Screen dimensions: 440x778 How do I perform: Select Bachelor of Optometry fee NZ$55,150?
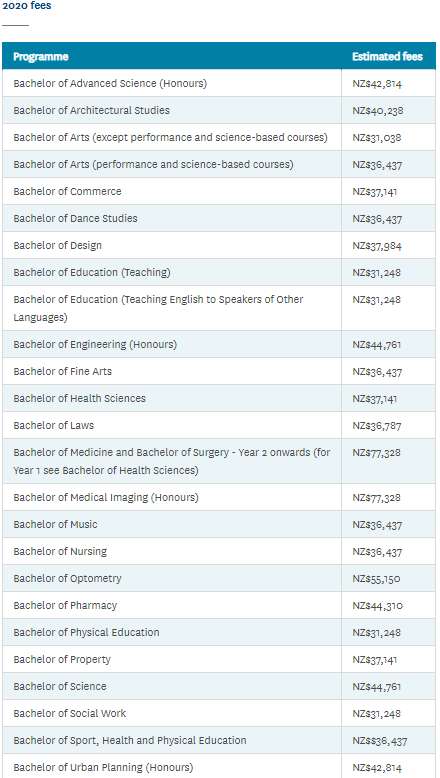pyautogui.click(x=377, y=579)
